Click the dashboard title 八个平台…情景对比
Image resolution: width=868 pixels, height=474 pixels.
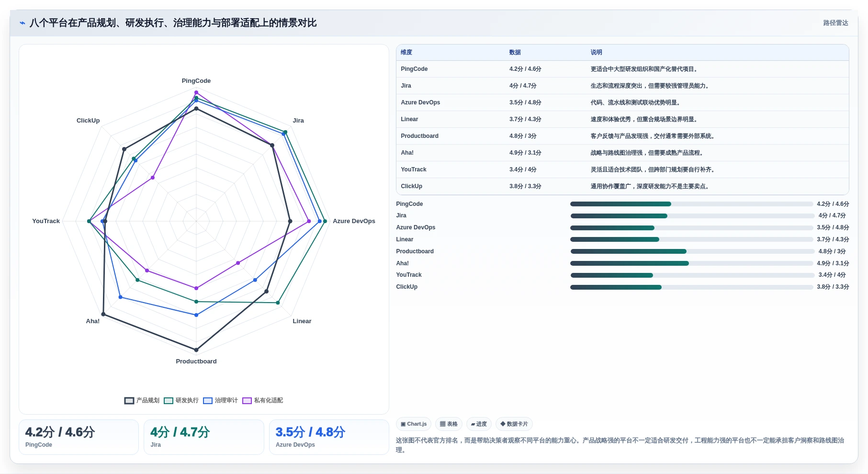click(x=173, y=23)
